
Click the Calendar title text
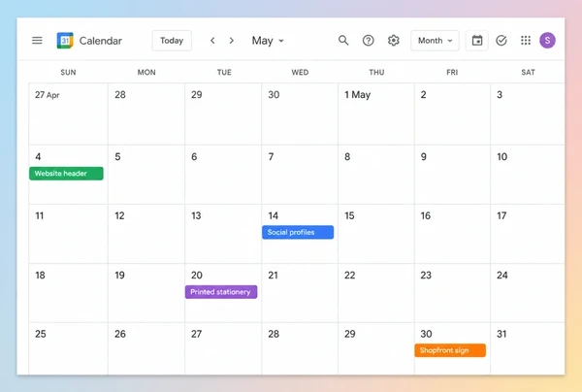[101, 41]
